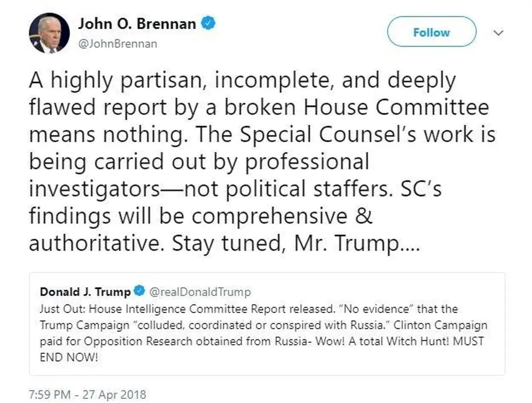532x403 pixels.
Task: Open the 7:59 PM - 27 Apr 2018 timestamp
Action: tap(88, 394)
